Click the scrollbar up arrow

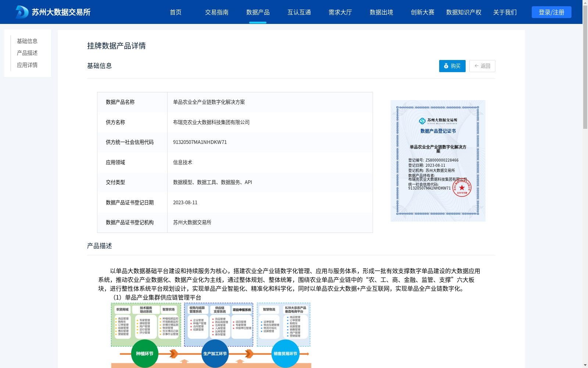pyautogui.click(x=585, y=3)
